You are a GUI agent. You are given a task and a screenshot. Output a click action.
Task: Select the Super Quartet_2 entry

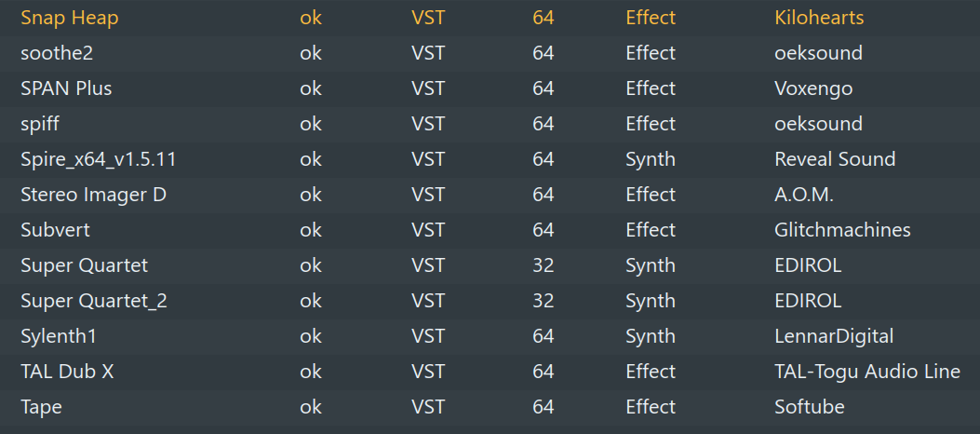(x=94, y=301)
